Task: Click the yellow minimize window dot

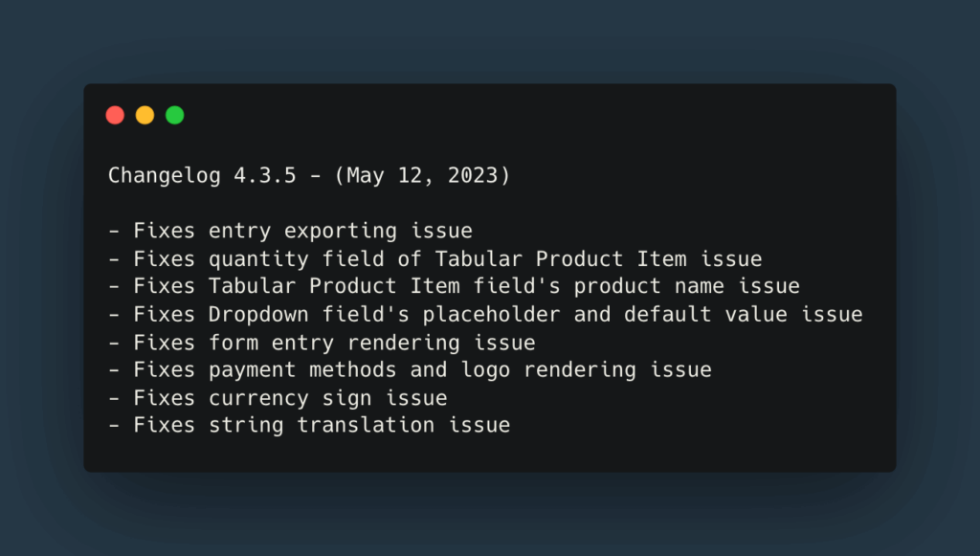Action: point(145,115)
